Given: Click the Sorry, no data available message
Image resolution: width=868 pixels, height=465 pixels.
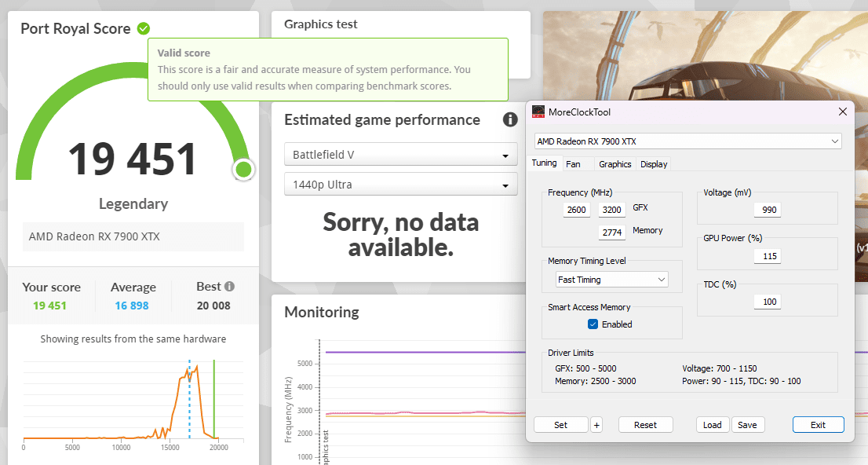Looking at the screenshot, I should click(401, 234).
